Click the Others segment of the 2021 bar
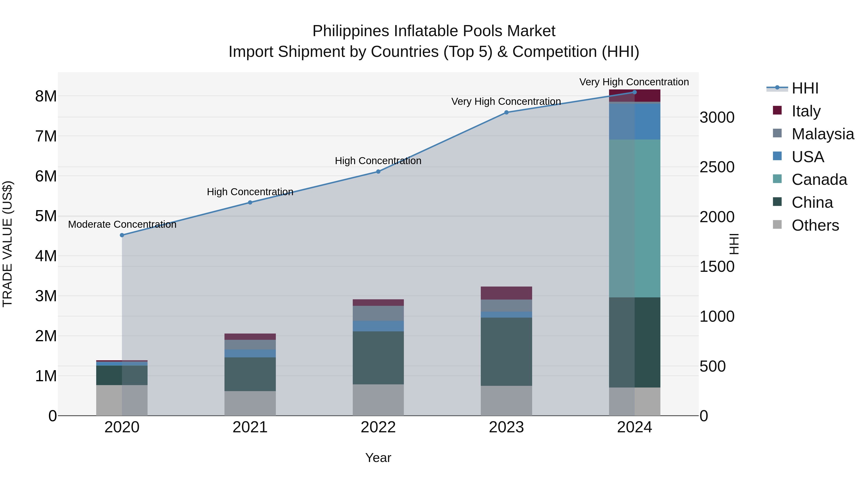The height and width of the screenshot is (488, 868). [250, 403]
